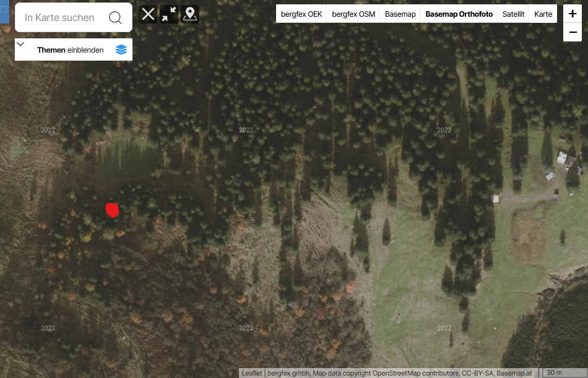The width and height of the screenshot is (588, 378).
Task: Exit fullscreen with collapse arrows icon
Action: pos(169,14)
